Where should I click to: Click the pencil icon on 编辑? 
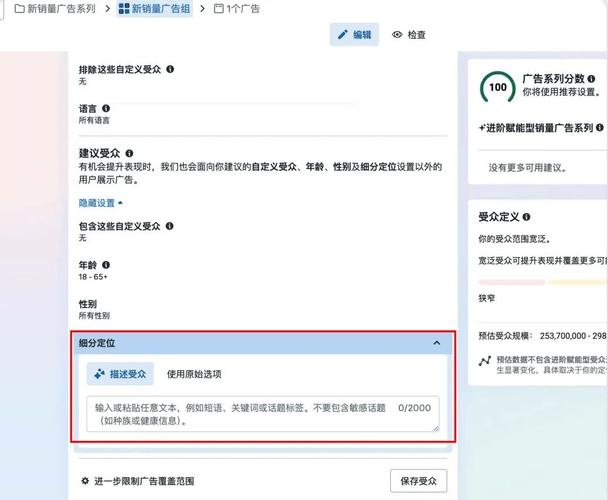point(342,35)
